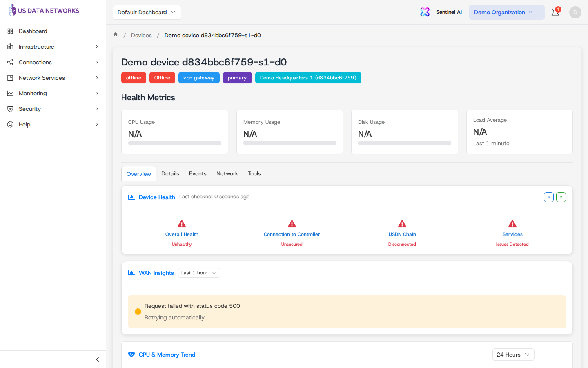Click the WAN Insights section title
Image resolution: width=588 pixels, height=368 pixels.
click(x=156, y=273)
